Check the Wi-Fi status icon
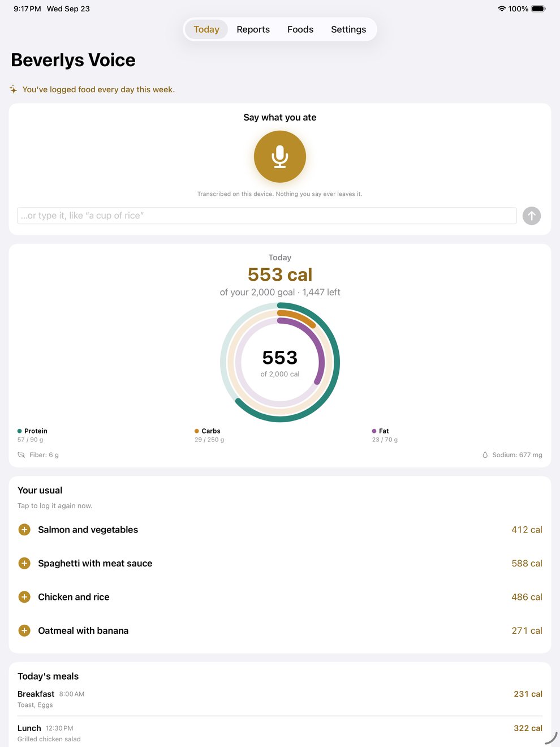 [x=502, y=8]
